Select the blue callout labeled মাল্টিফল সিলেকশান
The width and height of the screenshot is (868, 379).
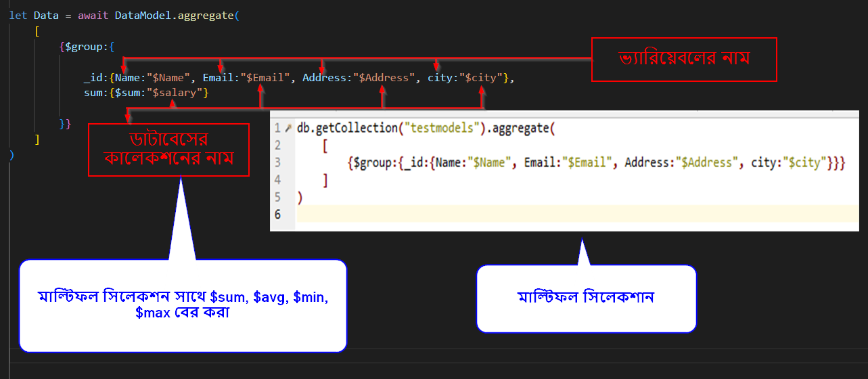point(586,298)
